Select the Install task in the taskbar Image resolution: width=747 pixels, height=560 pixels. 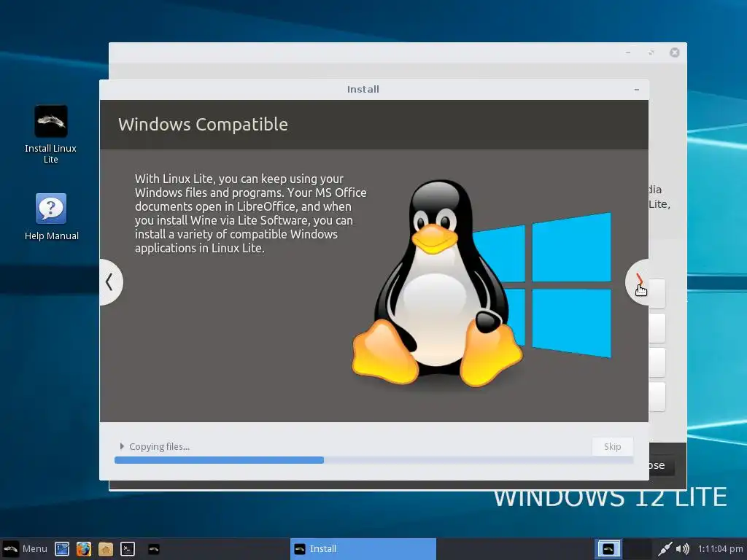[x=363, y=549]
